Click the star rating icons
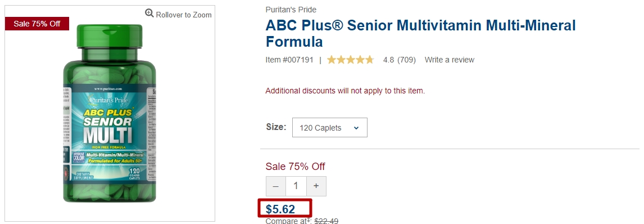The height and width of the screenshot is (224, 644). coord(350,60)
